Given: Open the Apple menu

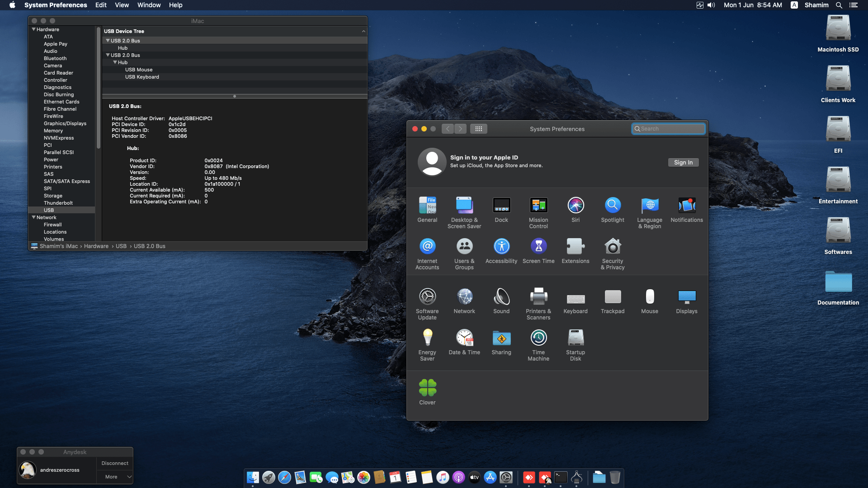Looking at the screenshot, I should [x=12, y=5].
